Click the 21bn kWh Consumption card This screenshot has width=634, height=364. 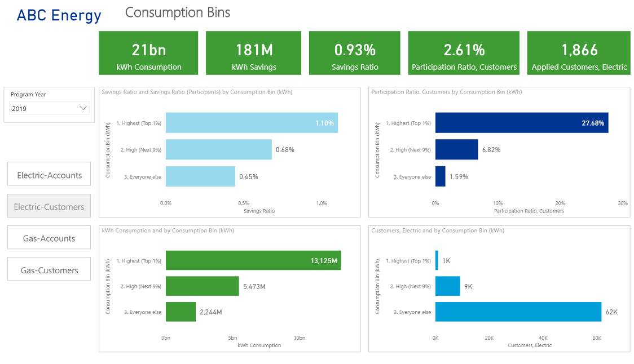point(148,53)
